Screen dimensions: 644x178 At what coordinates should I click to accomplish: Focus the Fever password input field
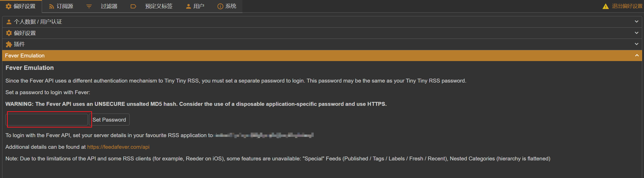[47, 120]
